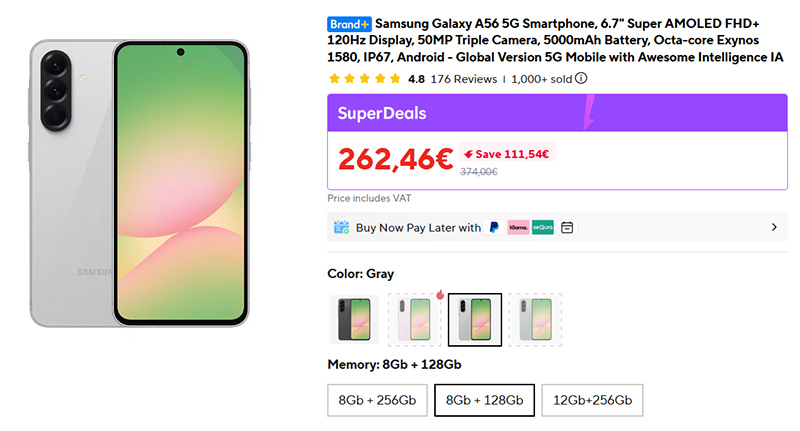
Task: Pick the selected gray color swatch
Action: click(x=475, y=319)
